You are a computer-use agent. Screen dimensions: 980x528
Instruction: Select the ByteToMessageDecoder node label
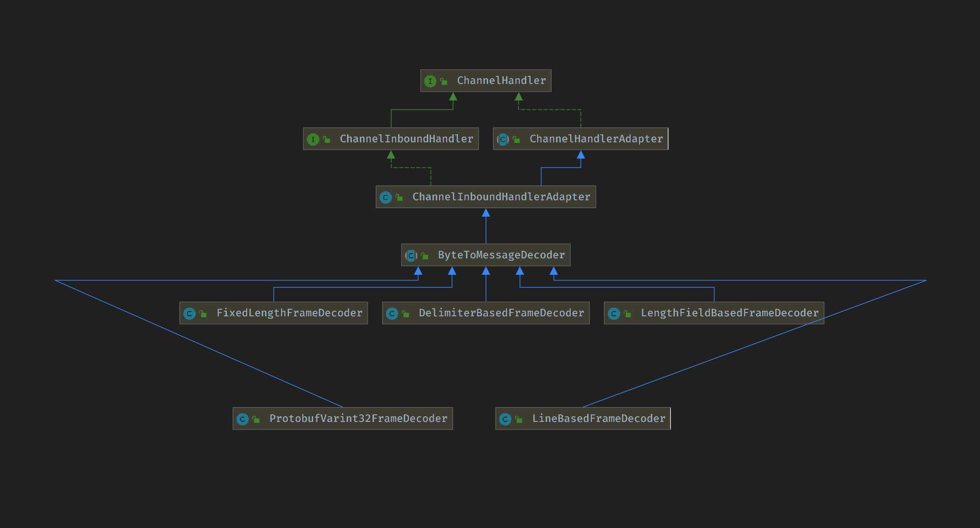point(501,255)
